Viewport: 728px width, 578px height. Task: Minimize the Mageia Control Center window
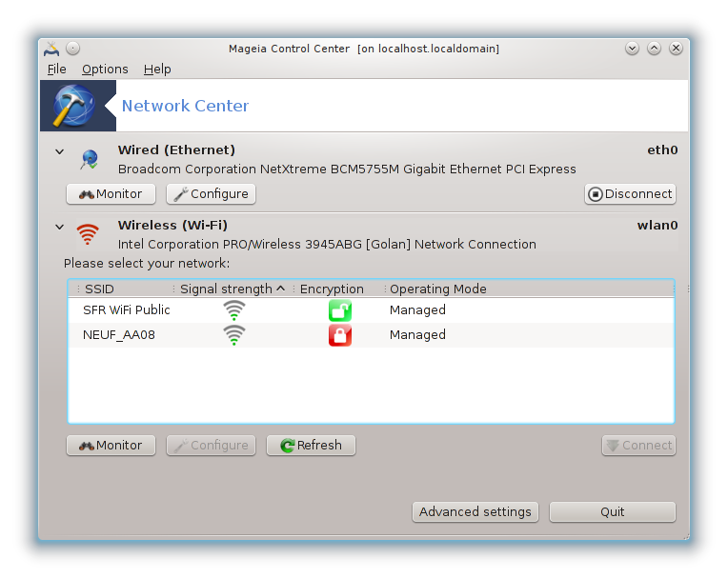coord(632,49)
